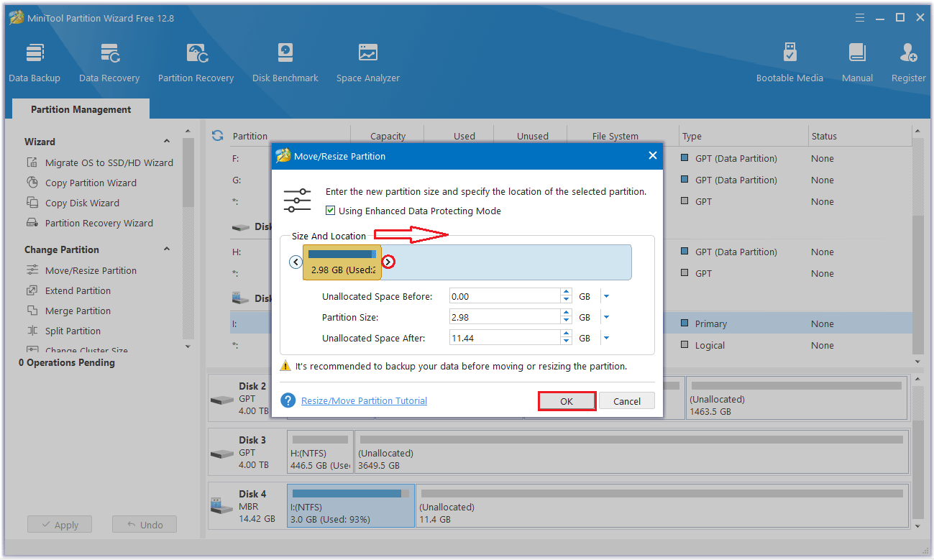Viewport: 934px width, 560px height.
Task: Click the Cancel button in the dialog
Action: click(x=627, y=401)
